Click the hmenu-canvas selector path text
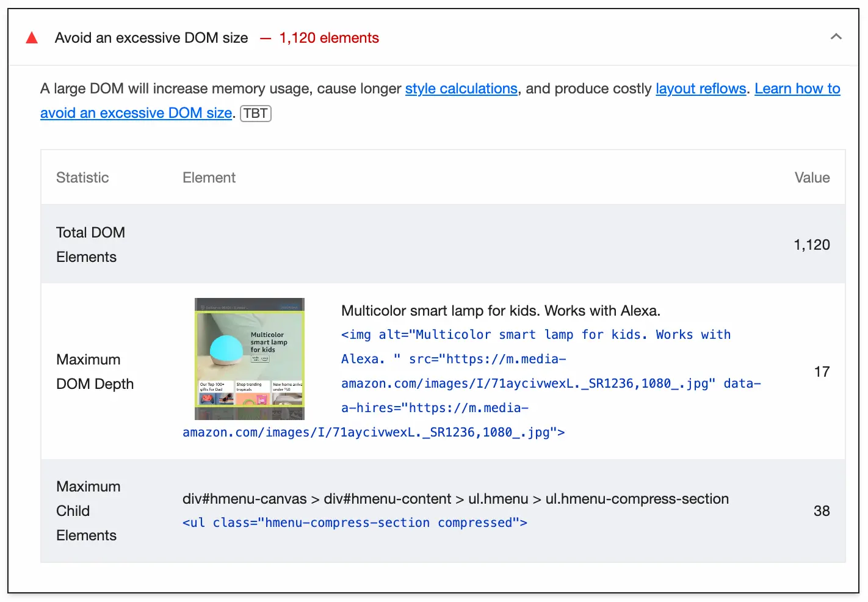The width and height of the screenshot is (868, 602). coord(455,499)
